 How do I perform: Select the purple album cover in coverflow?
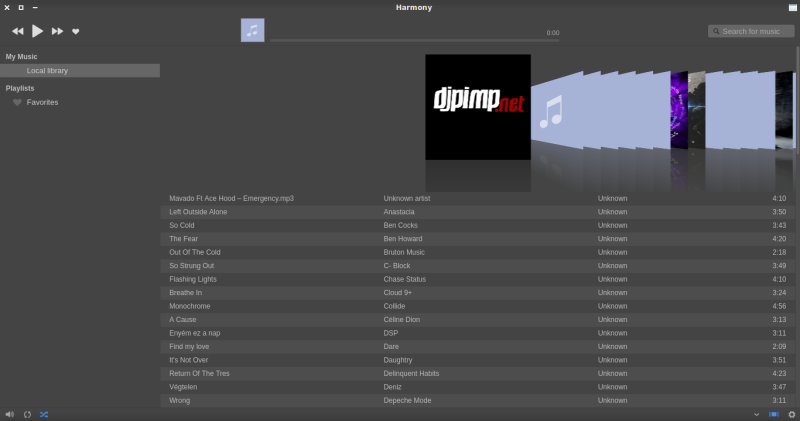(x=679, y=110)
